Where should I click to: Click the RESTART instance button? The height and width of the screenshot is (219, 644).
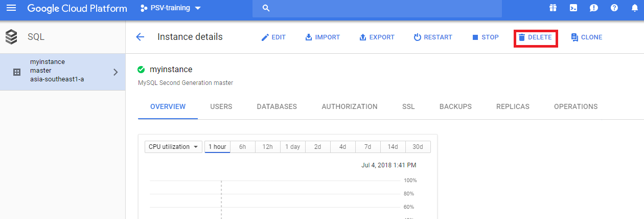[x=433, y=37]
